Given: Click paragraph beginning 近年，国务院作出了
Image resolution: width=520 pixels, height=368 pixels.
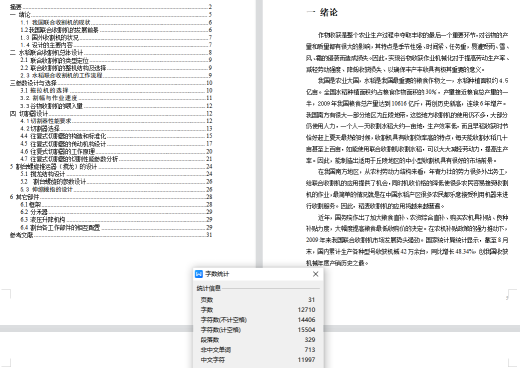Looking at the screenshot, I should [407, 240].
